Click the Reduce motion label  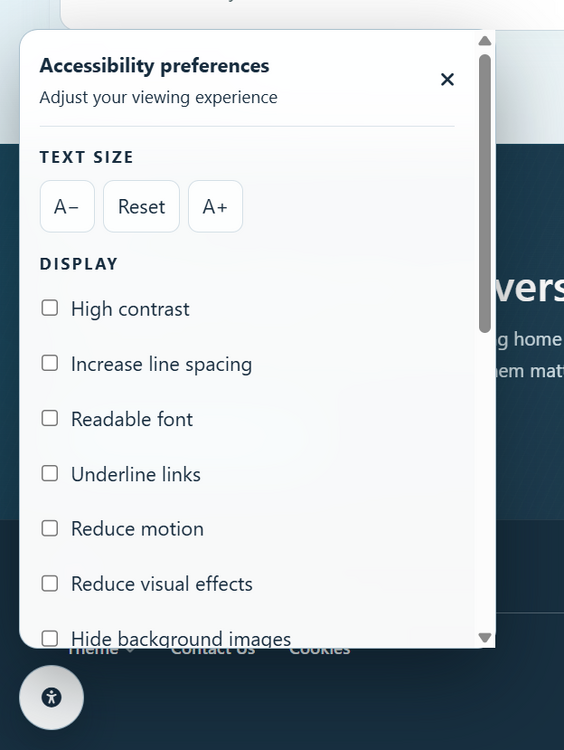pyautogui.click(x=137, y=529)
